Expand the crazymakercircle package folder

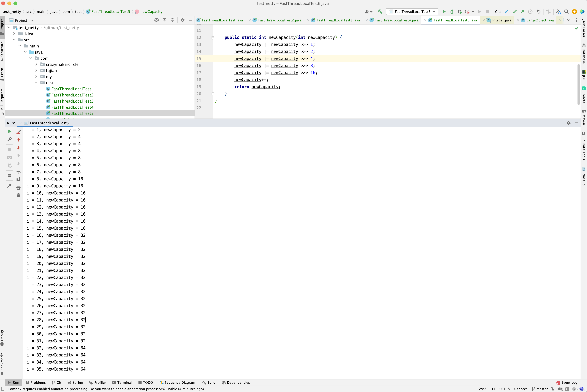36,64
